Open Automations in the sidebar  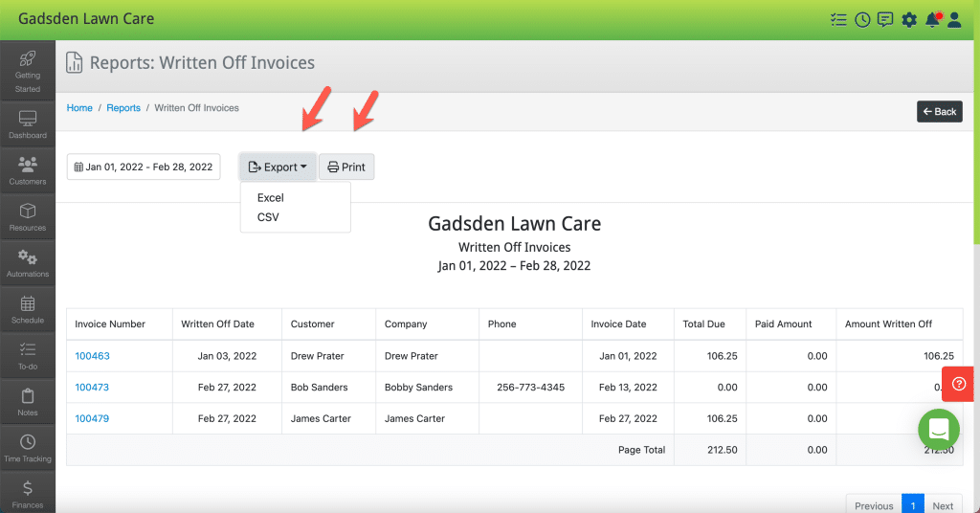[28, 263]
